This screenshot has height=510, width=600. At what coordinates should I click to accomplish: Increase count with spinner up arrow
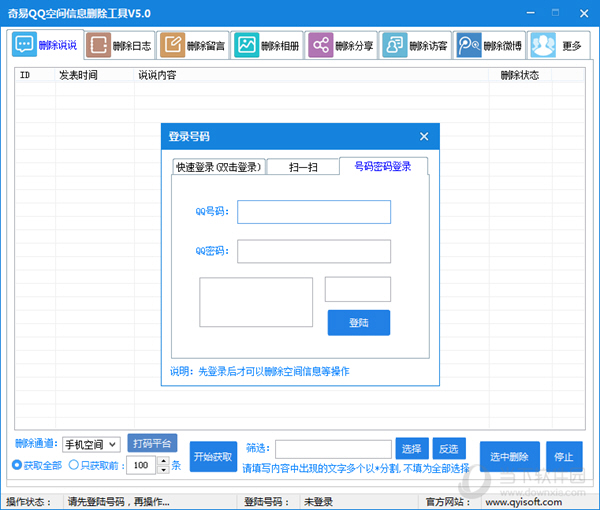pyautogui.click(x=164, y=461)
